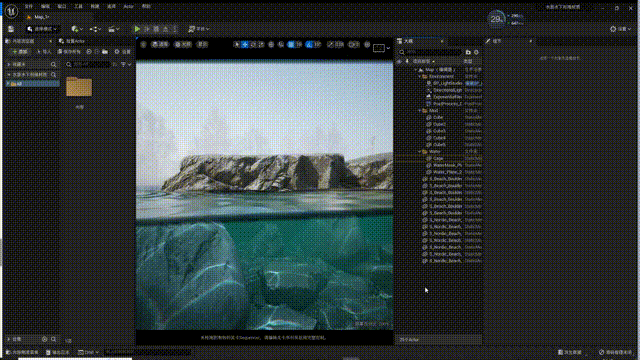Open the second menu bar item

[45, 7]
